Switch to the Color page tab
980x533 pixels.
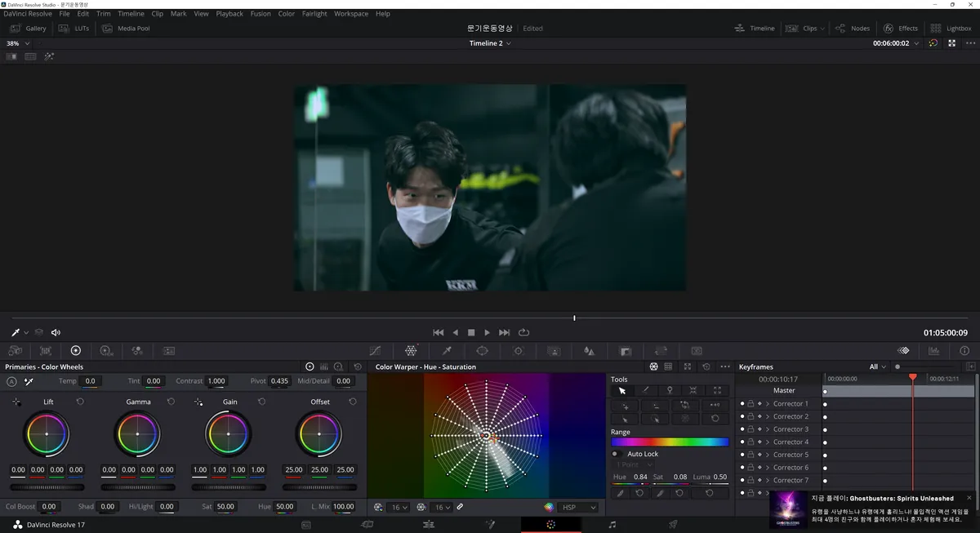tap(551, 525)
